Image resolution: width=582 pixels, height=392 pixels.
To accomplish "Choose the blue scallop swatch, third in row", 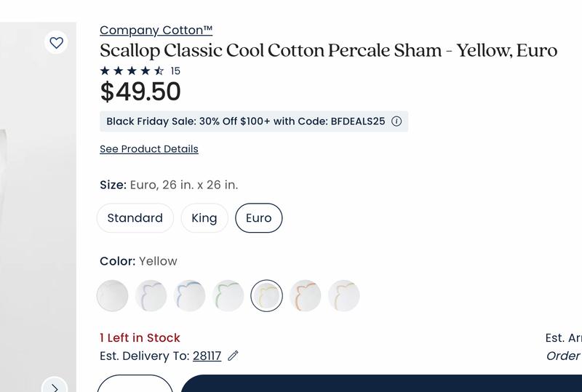I will [190, 296].
